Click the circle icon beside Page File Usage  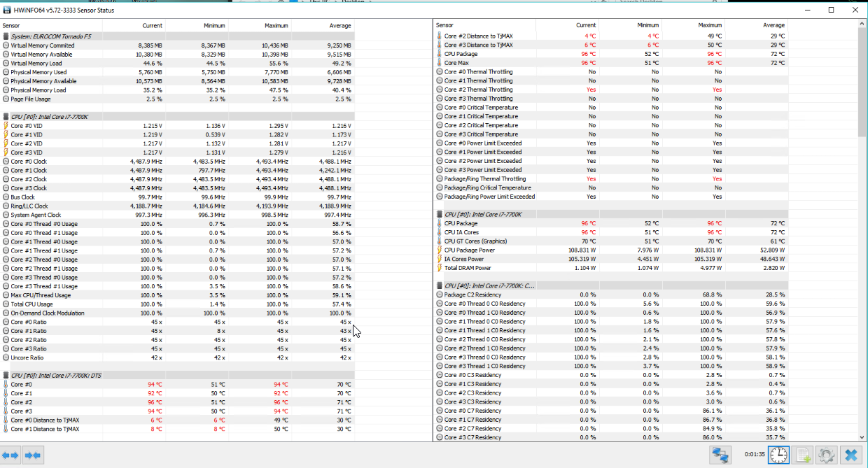tap(6, 99)
